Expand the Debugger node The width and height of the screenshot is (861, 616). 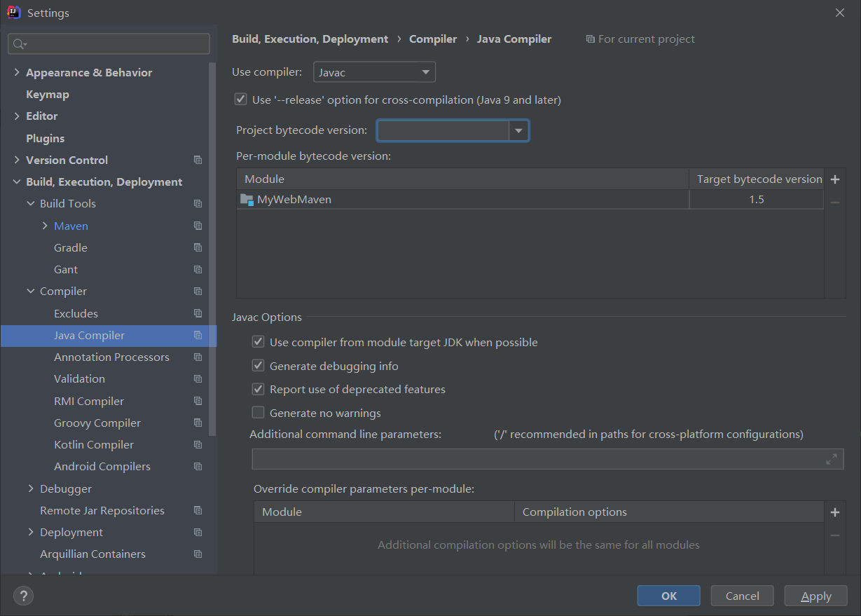(x=31, y=488)
